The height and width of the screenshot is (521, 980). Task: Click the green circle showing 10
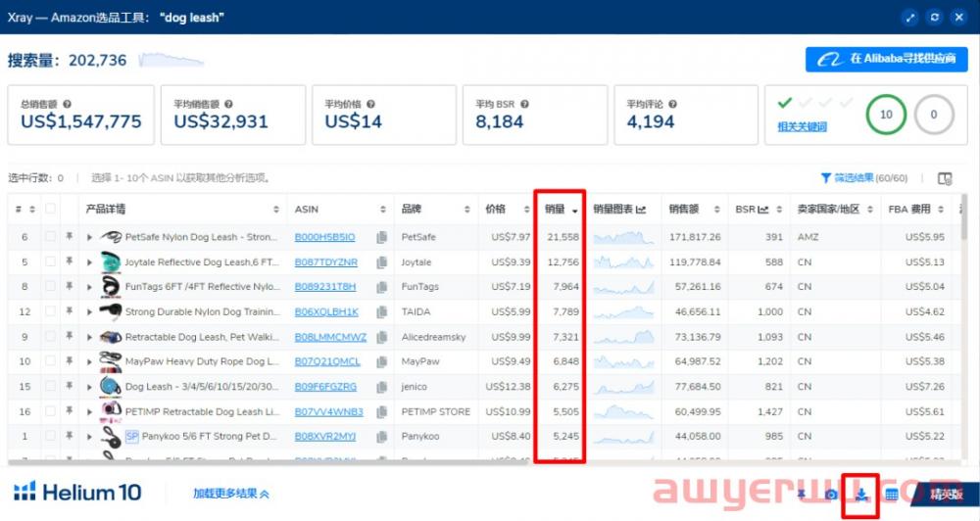click(886, 115)
